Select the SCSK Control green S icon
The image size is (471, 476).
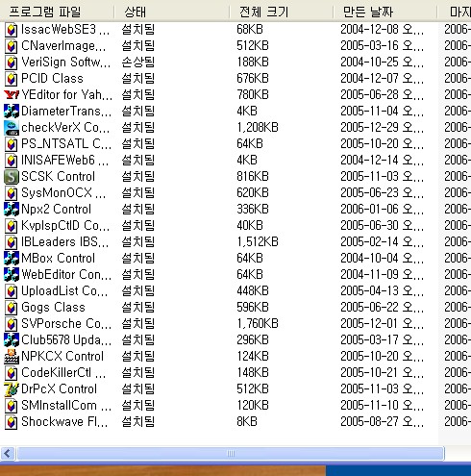click(12, 176)
